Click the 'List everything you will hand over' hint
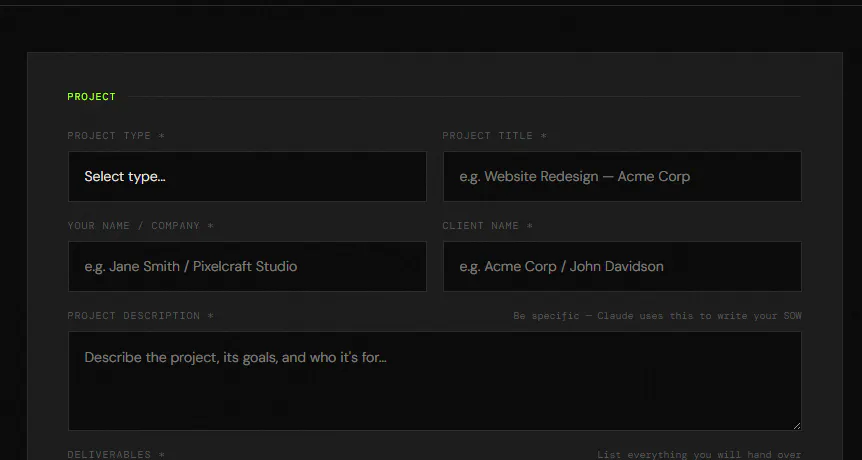Image resolution: width=862 pixels, height=460 pixels. pyautogui.click(x=699, y=455)
